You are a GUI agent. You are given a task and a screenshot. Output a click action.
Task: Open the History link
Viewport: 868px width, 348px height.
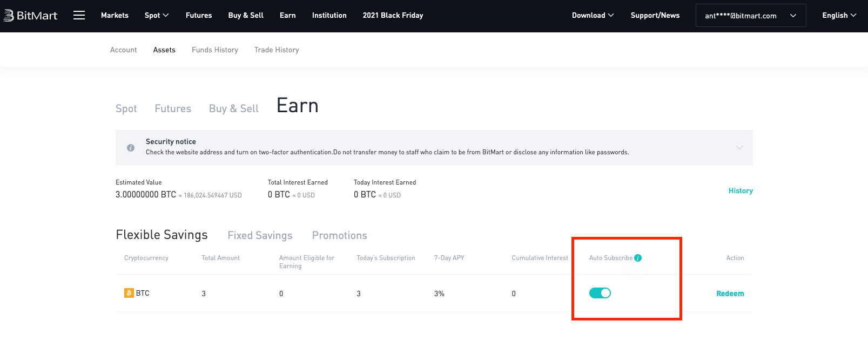tap(741, 190)
